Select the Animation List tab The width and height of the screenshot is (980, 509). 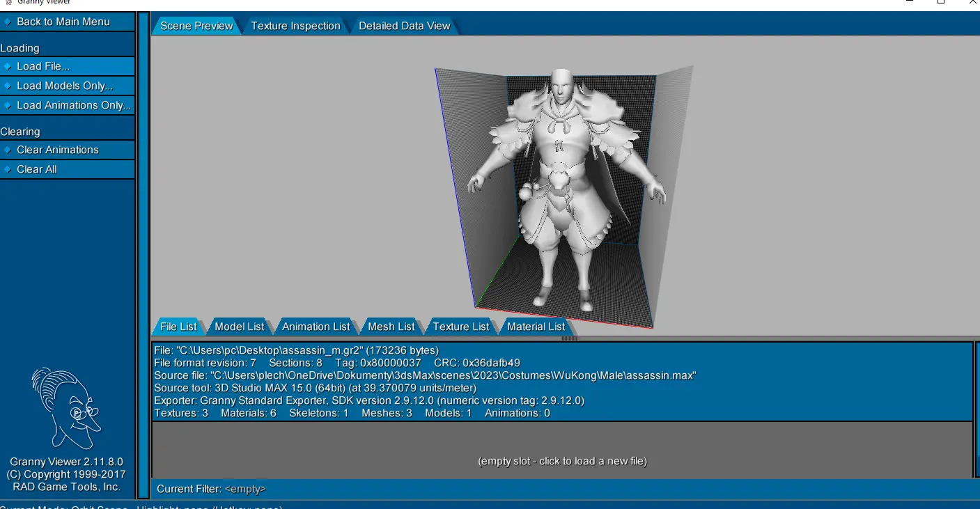(x=316, y=327)
